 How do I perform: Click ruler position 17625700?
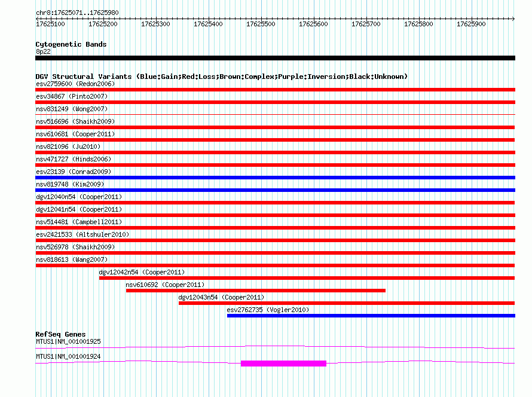pos(366,24)
